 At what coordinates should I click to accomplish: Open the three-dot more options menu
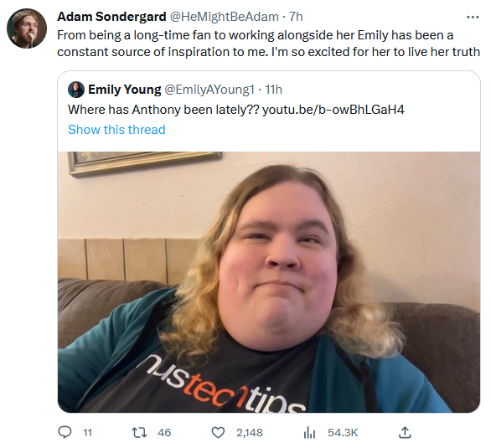[x=473, y=18]
